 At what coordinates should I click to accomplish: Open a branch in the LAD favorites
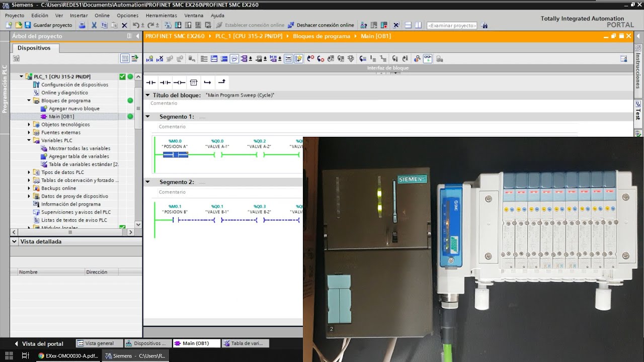pos(207,82)
